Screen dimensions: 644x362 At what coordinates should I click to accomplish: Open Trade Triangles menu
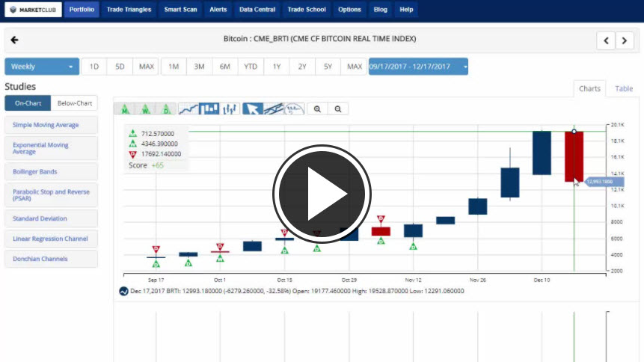coord(129,10)
